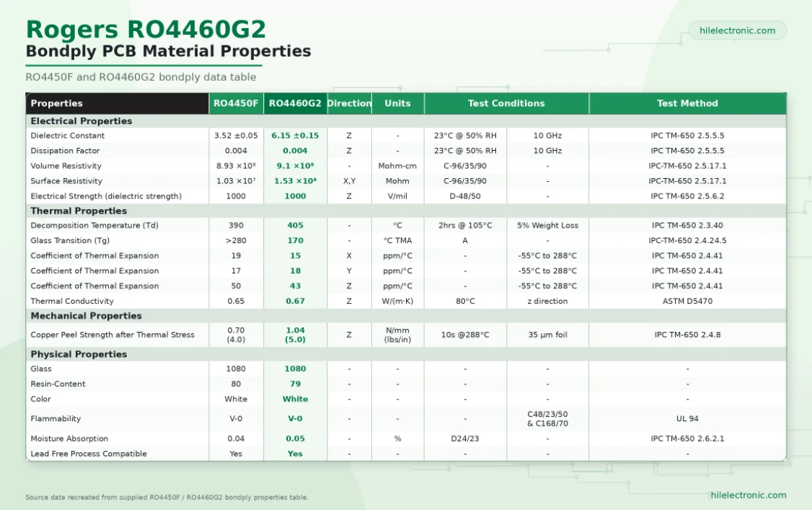This screenshot has width=812, height=510.
Task: Click the Bondply PCB Material Properties subtitle
Action: click(168, 51)
